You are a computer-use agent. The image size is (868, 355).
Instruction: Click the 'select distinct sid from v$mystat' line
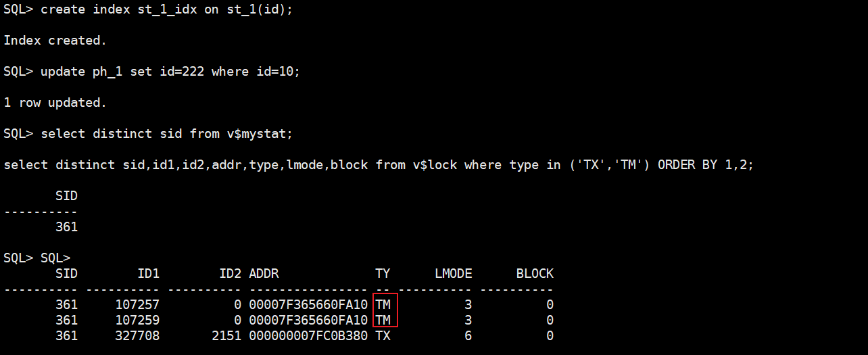click(x=149, y=134)
